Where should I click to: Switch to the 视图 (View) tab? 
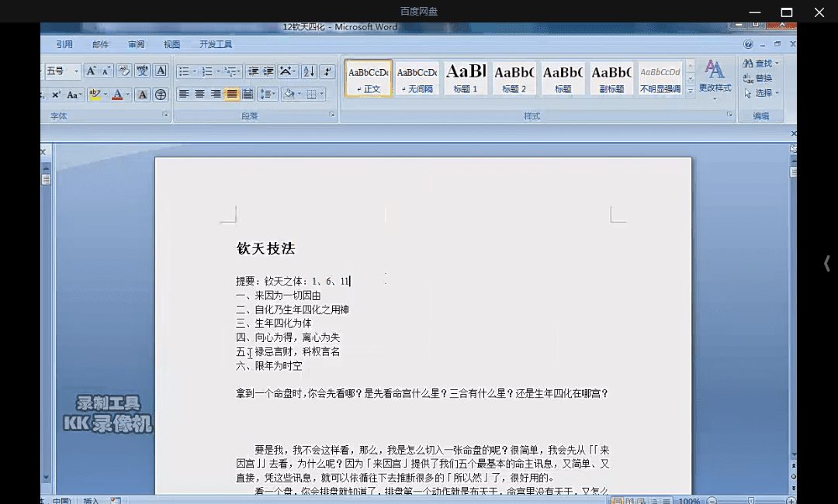[x=171, y=45]
